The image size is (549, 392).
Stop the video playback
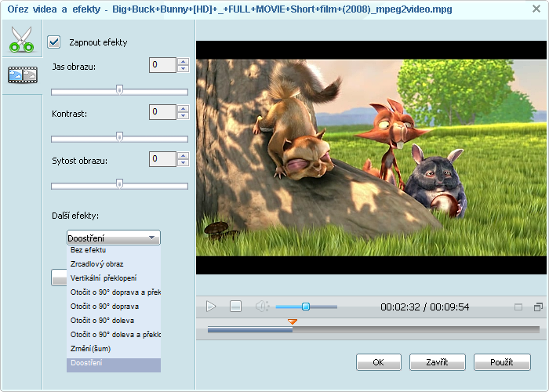click(235, 307)
